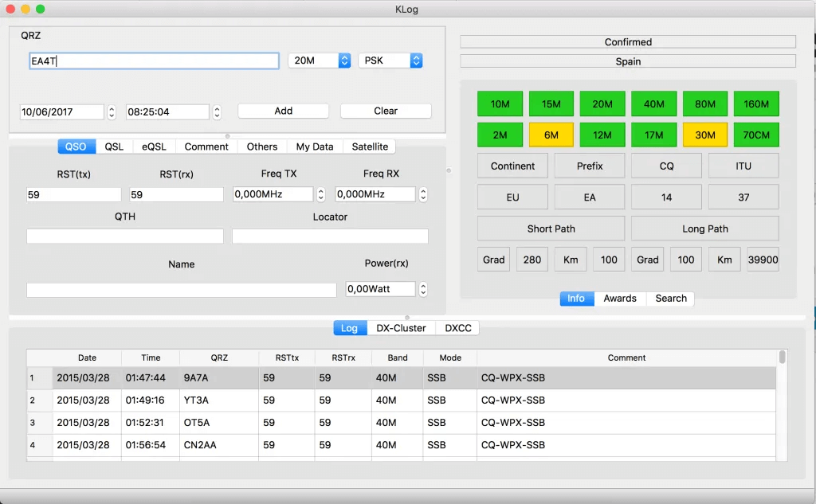Click the Add button
Screen dimensions: 816x504
(283, 111)
